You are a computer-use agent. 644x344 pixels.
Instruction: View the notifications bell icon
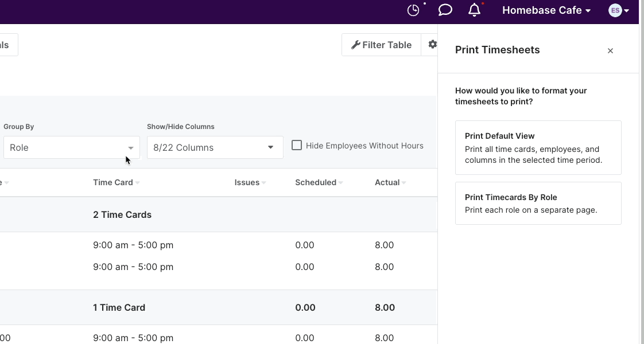(474, 10)
